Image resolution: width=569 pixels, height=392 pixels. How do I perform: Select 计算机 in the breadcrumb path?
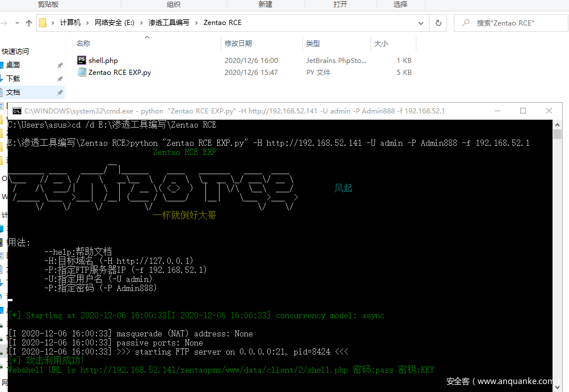tap(70, 23)
